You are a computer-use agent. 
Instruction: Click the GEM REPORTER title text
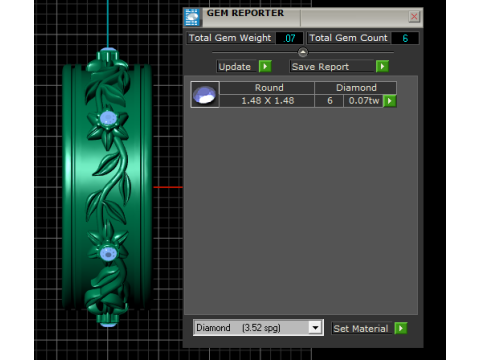(x=245, y=13)
